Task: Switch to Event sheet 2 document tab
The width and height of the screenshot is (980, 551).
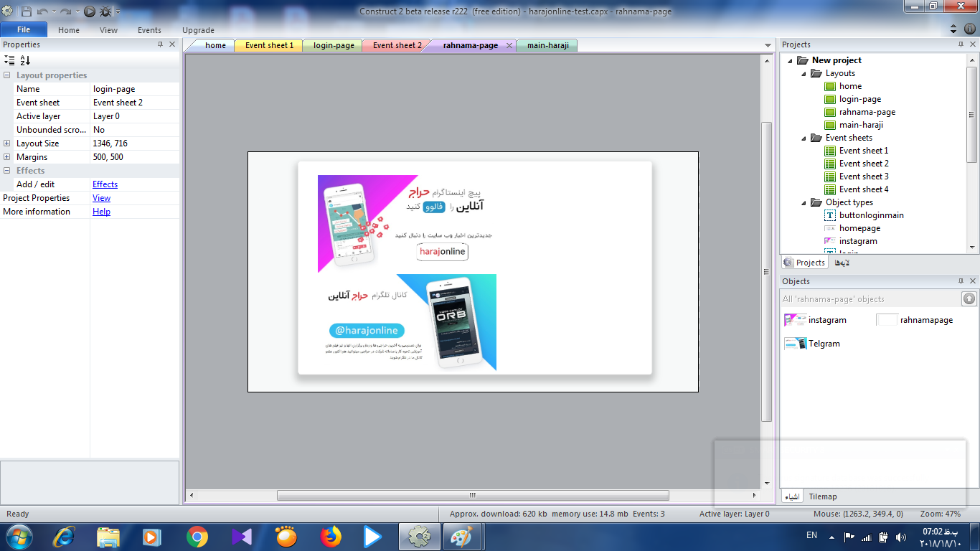Action: click(x=397, y=45)
